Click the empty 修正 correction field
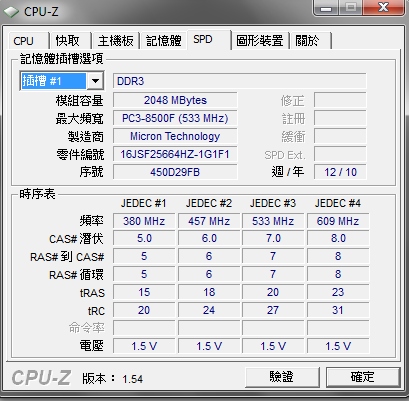409x401 pixels. [x=340, y=100]
